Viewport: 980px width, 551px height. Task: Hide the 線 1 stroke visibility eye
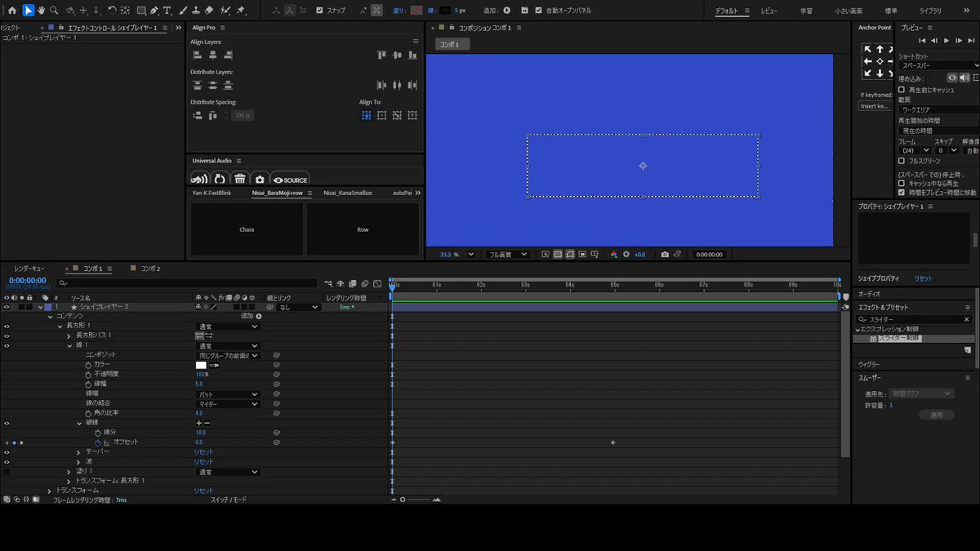tap(7, 345)
